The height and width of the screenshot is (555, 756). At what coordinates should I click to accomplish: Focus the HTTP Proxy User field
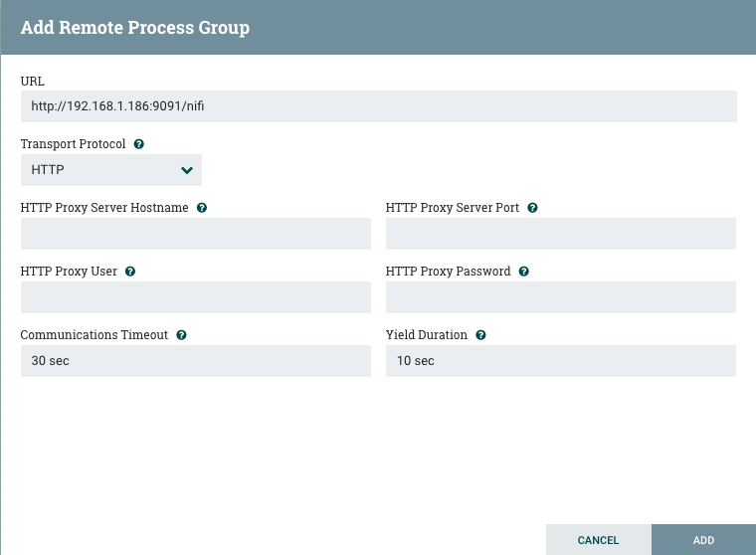point(196,297)
